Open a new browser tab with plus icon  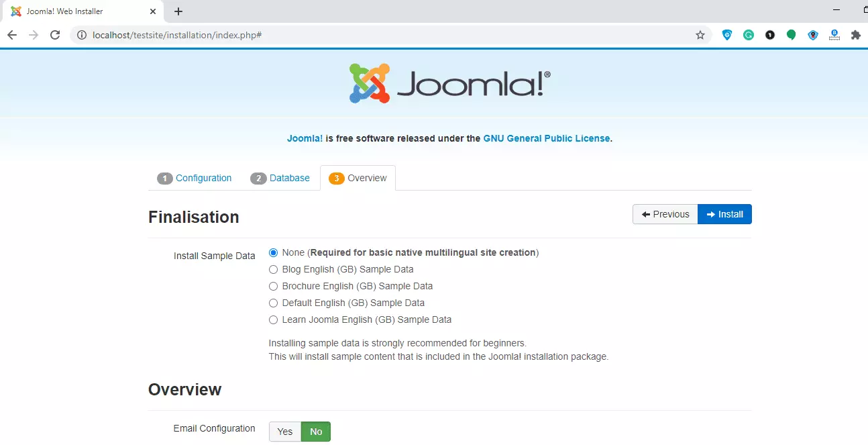[178, 11]
